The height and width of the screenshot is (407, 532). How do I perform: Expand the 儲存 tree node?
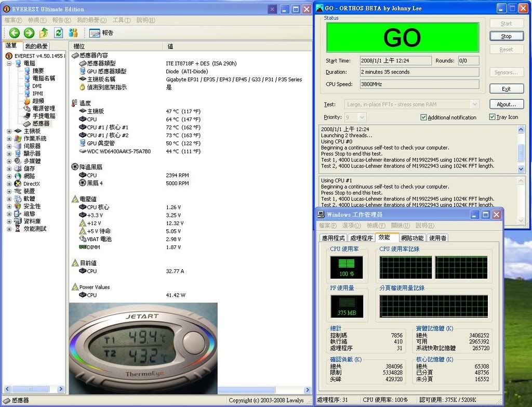click(9, 169)
